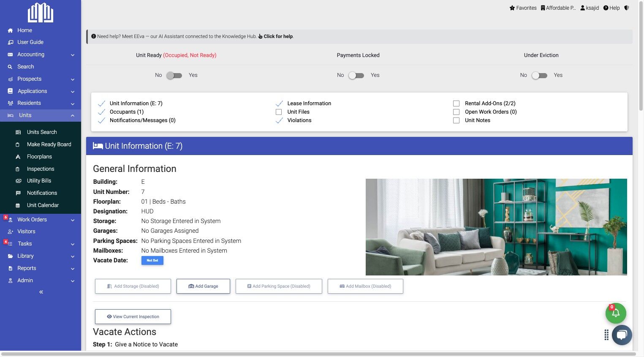
Task: Click the living room unit photo
Action: (496, 227)
